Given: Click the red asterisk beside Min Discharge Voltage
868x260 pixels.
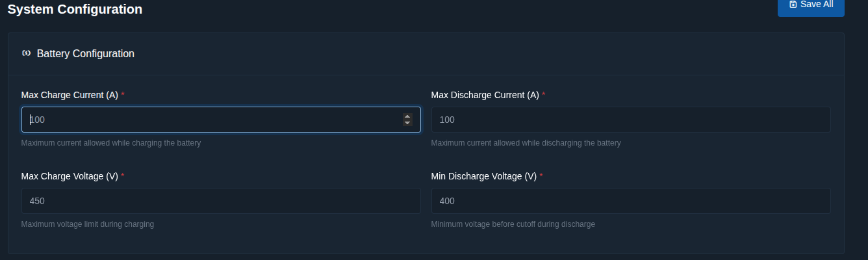Looking at the screenshot, I should pyautogui.click(x=541, y=175).
